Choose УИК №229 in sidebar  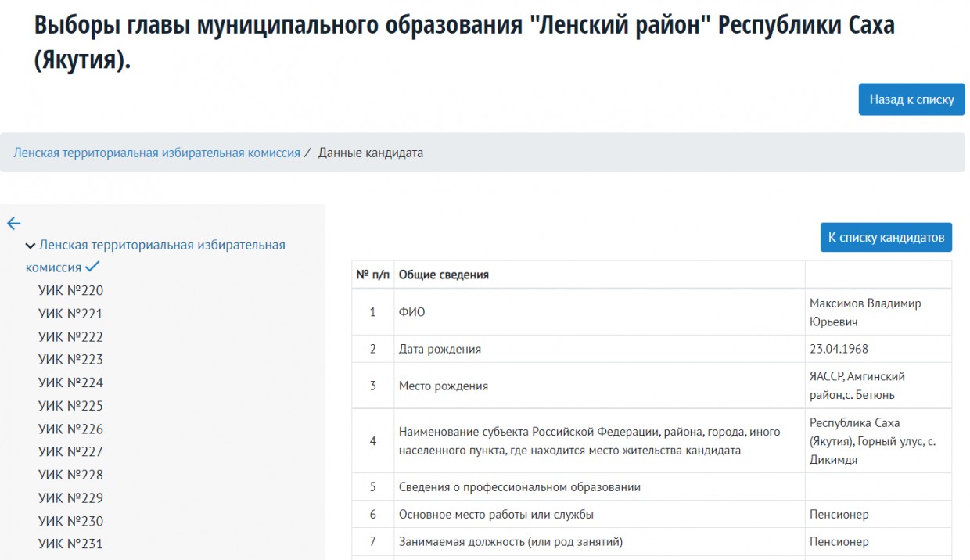tap(70, 498)
